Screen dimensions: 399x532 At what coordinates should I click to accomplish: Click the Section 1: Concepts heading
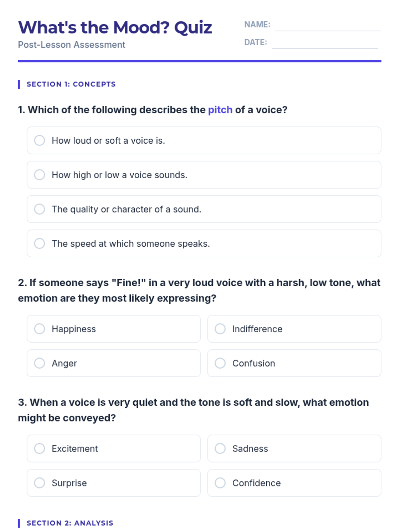(x=71, y=84)
